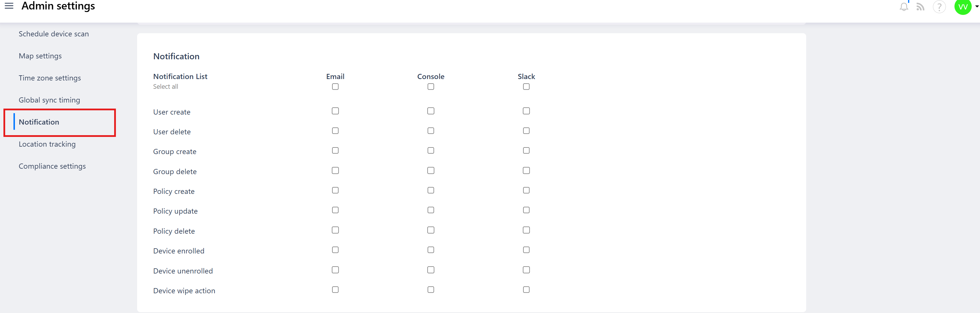The height and width of the screenshot is (313, 980).
Task: Select the Notification sidebar item
Action: (x=39, y=122)
